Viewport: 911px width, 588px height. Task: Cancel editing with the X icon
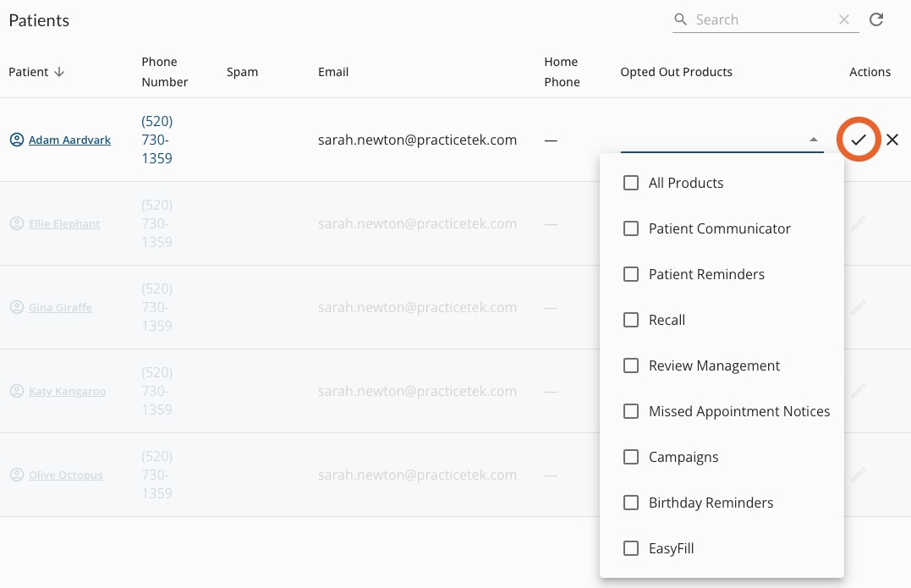[892, 140]
